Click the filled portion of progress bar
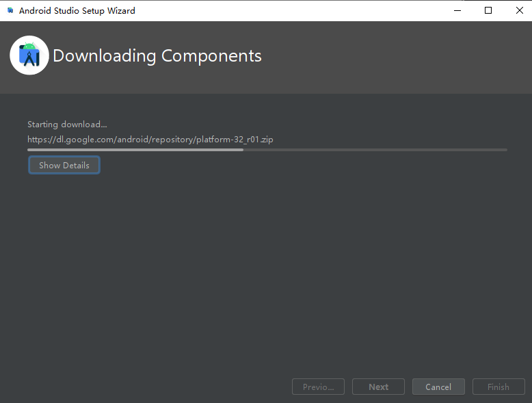The height and width of the screenshot is (403, 532). point(135,150)
